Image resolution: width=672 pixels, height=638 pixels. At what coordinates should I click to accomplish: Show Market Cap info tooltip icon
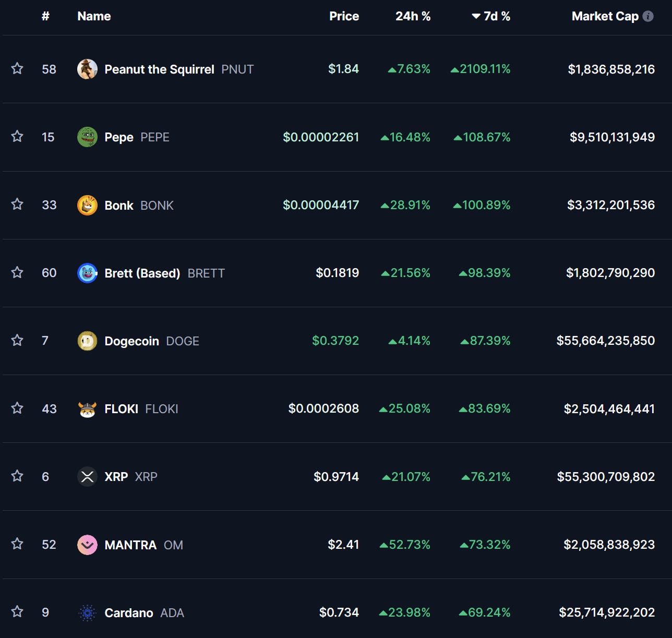(648, 16)
